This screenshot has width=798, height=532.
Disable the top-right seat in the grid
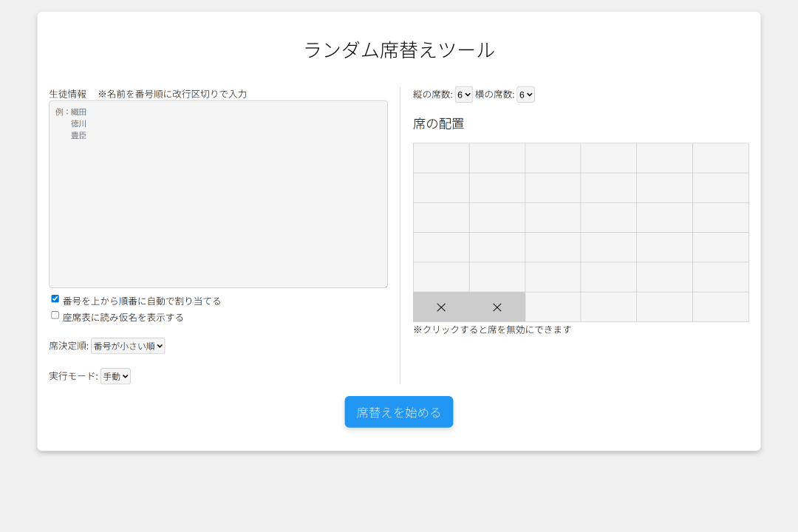coord(720,157)
